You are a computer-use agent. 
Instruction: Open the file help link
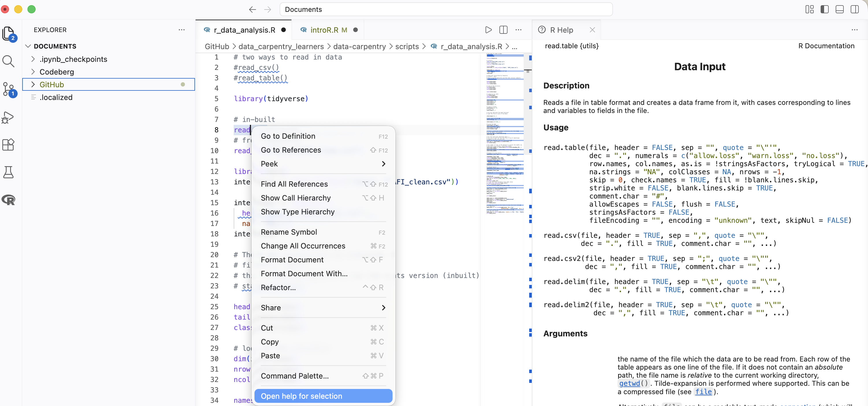click(x=704, y=392)
